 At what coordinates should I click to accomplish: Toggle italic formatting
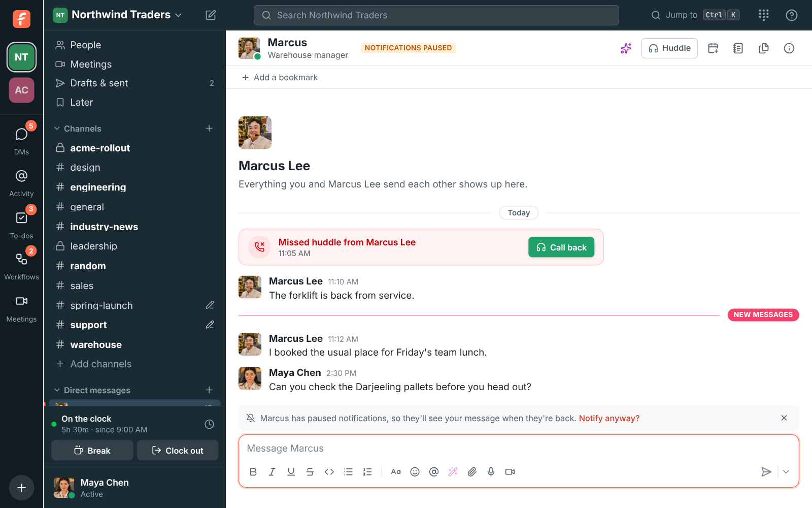pos(272,472)
